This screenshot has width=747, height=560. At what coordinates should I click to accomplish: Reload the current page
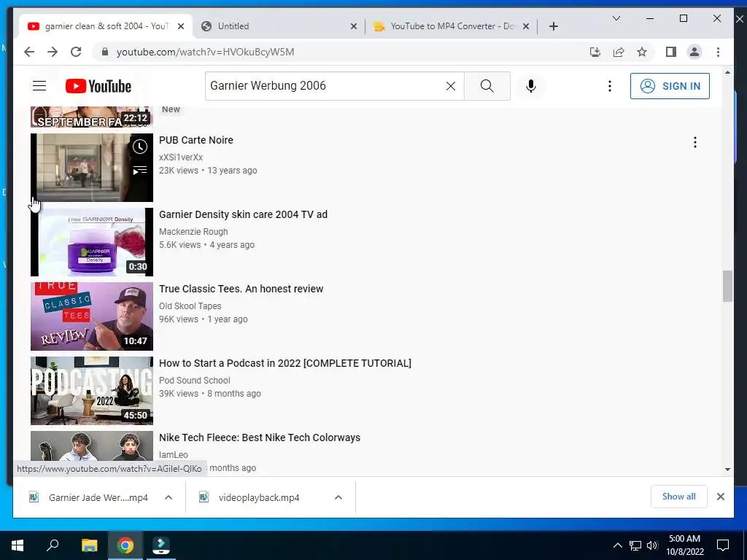tap(76, 52)
